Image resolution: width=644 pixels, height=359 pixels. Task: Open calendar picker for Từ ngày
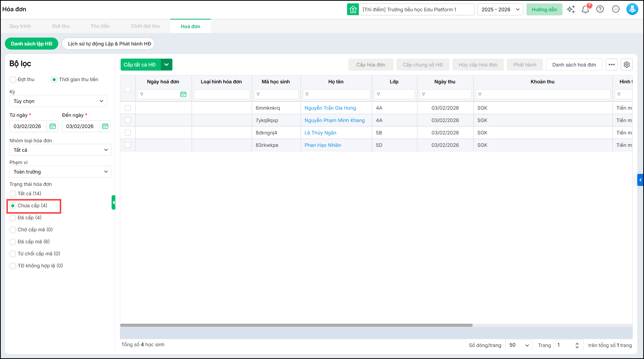53,126
